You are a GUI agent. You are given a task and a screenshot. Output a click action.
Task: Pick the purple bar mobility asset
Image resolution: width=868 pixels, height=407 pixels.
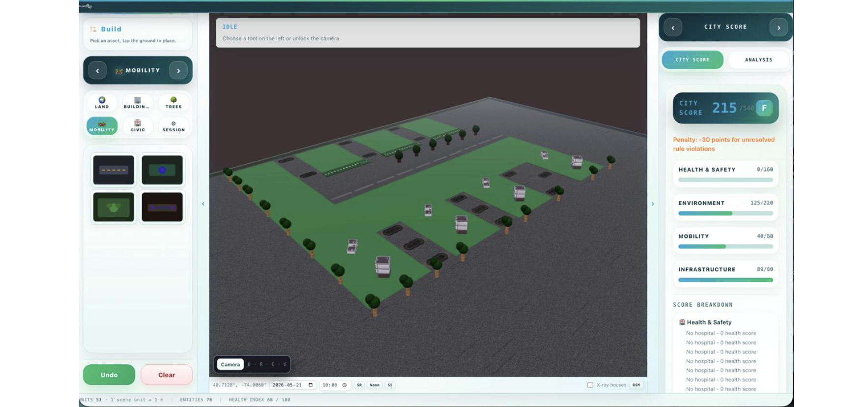pyautogui.click(x=162, y=207)
